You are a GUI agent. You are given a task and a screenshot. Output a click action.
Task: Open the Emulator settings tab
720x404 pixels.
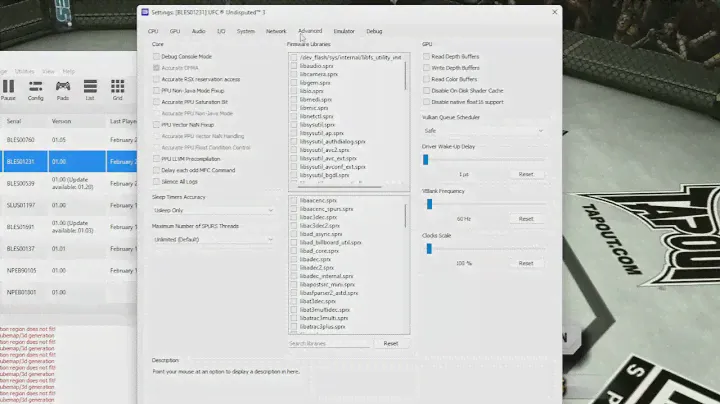point(343,31)
